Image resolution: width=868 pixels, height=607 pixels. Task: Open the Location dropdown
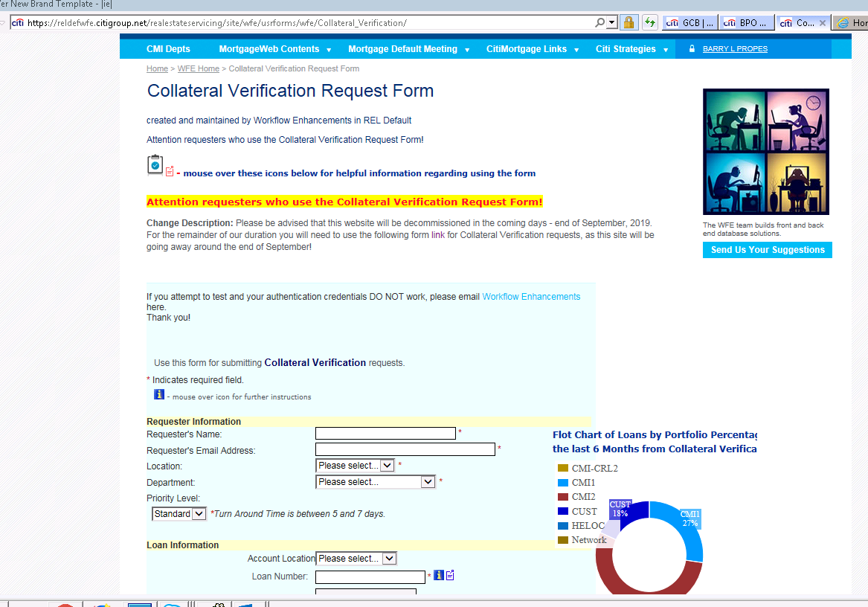tap(355, 466)
